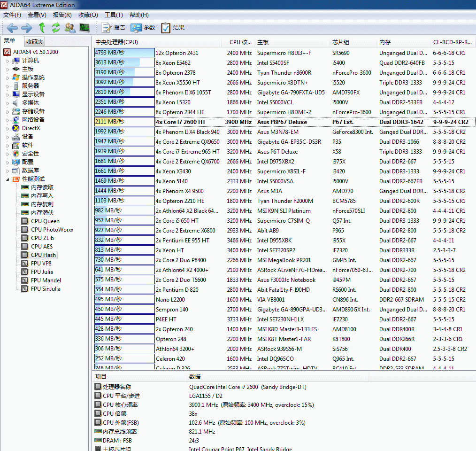This screenshot has width=476, height=451.
Task: Click the users icon in toolbar
Action: [x=70, y=28]
